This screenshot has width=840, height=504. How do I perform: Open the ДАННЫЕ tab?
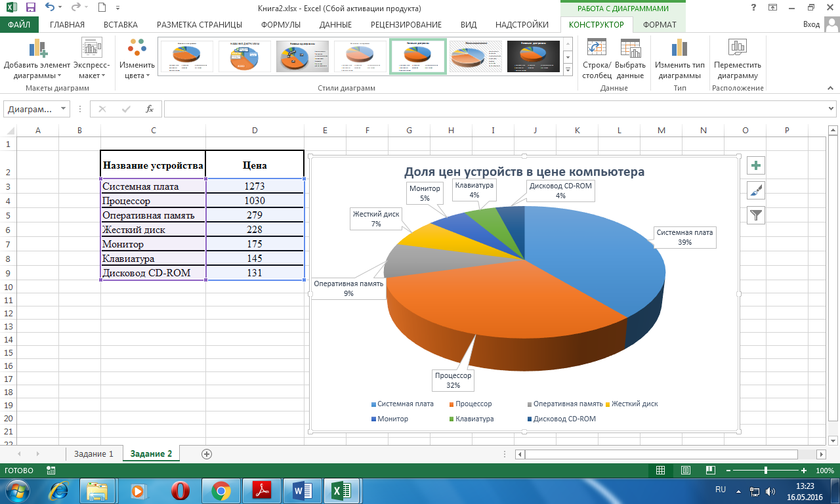pos(335,25)
